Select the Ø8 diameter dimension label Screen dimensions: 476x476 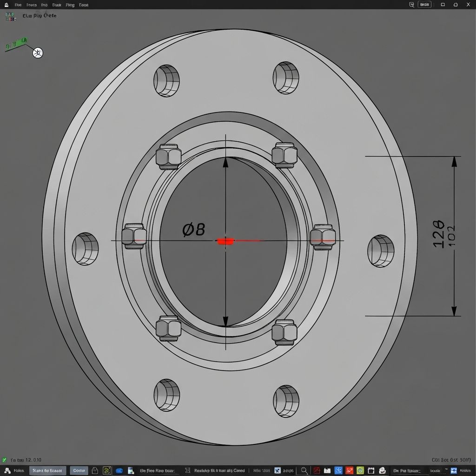tap(193, 229)
